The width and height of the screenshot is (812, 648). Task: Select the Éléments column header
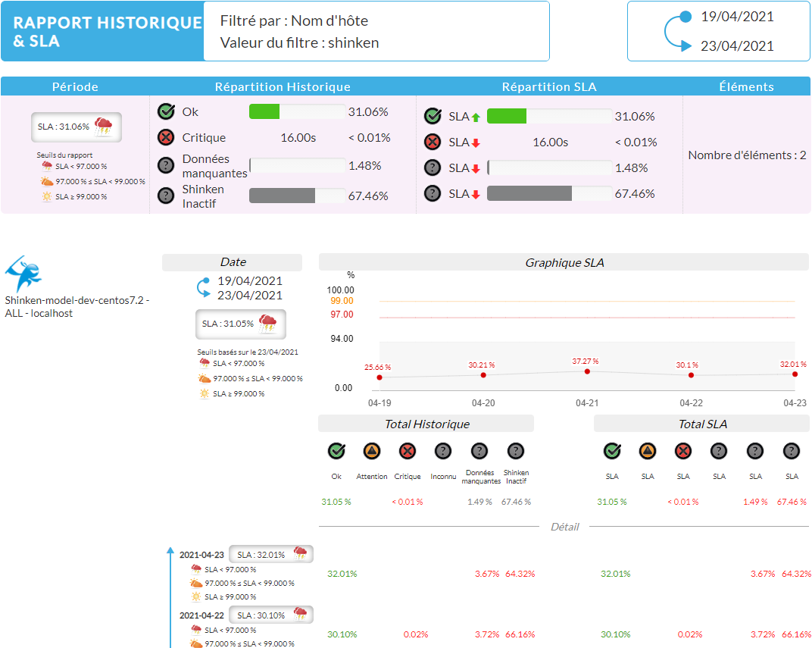(746, 86)
